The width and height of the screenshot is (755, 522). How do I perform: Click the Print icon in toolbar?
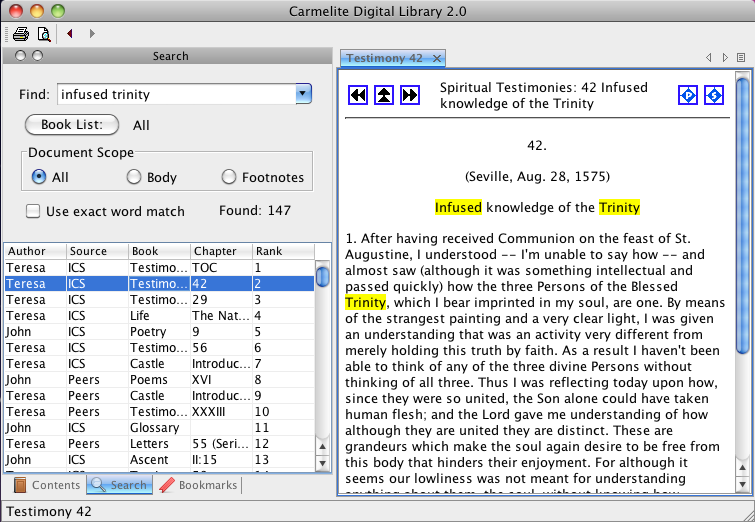click(x=21, y=34)
